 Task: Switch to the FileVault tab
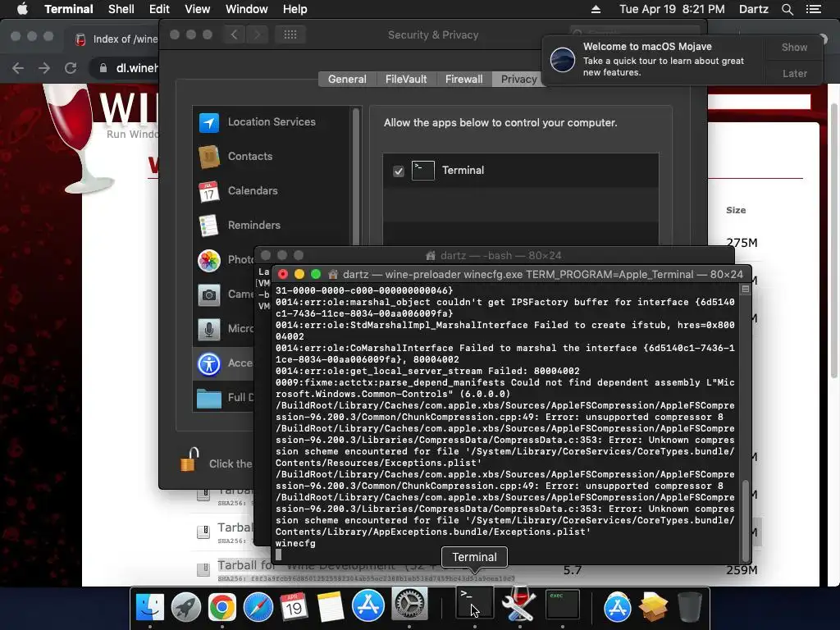pyautogui.click(x=406, y=80)
